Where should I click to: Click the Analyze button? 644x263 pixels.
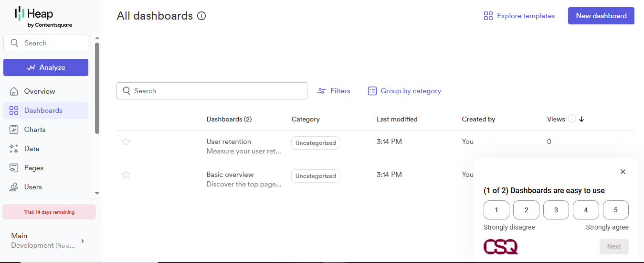[x=46, y=67]
